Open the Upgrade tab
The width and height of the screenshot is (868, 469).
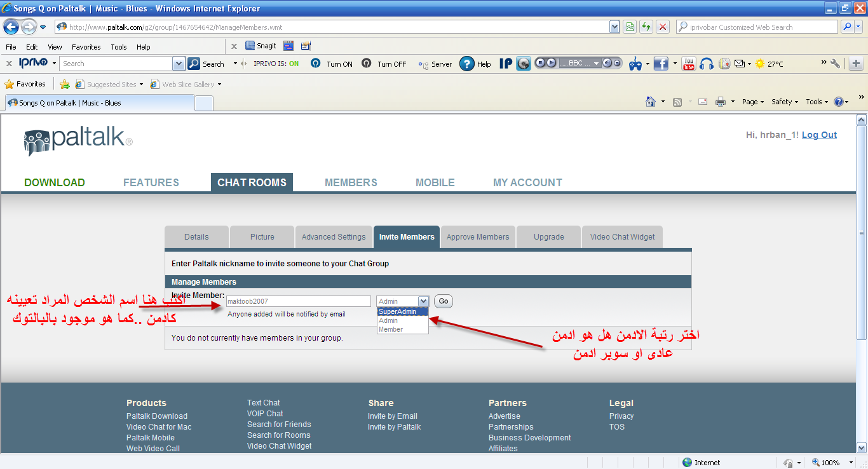tap(549, 236)
